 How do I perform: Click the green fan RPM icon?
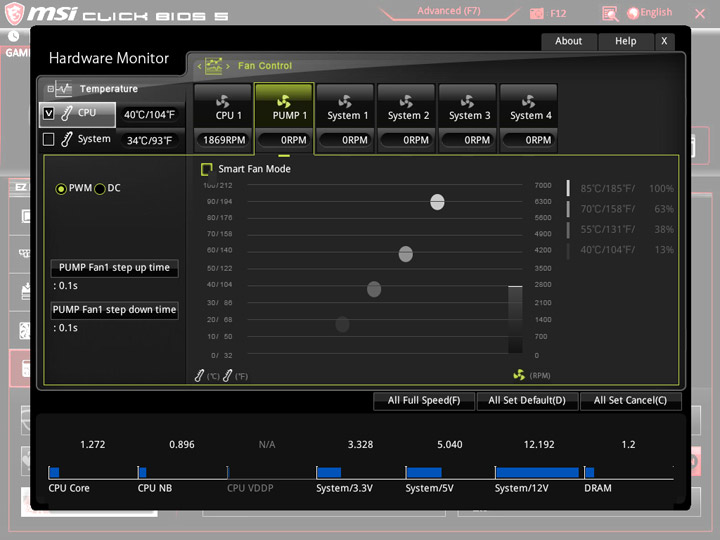519,375
